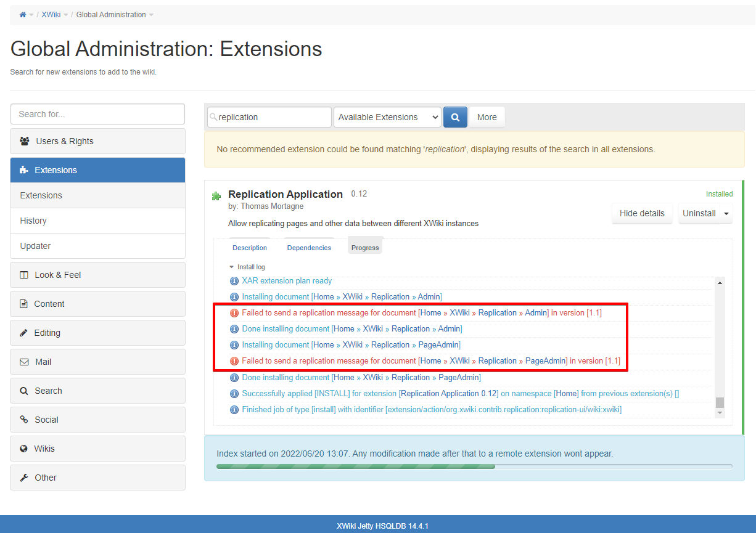Click info icon beside 'XAR extension plan ready'

[234, 281]
